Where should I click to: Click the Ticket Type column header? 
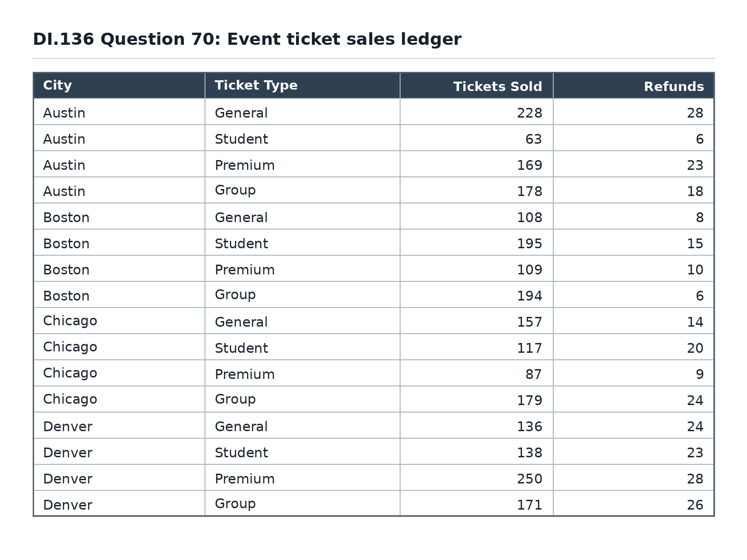pos(303,85)
